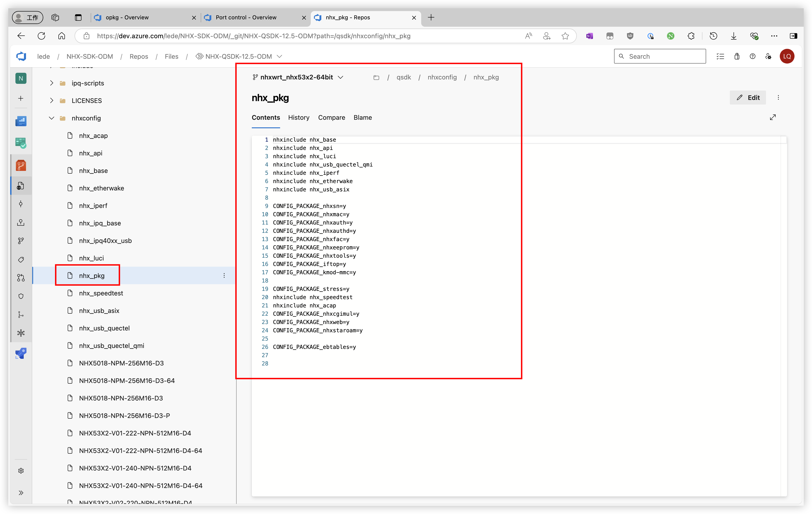Open Project settings gear icon
Screen dimensions: 812x514
(x=21, y=470)
